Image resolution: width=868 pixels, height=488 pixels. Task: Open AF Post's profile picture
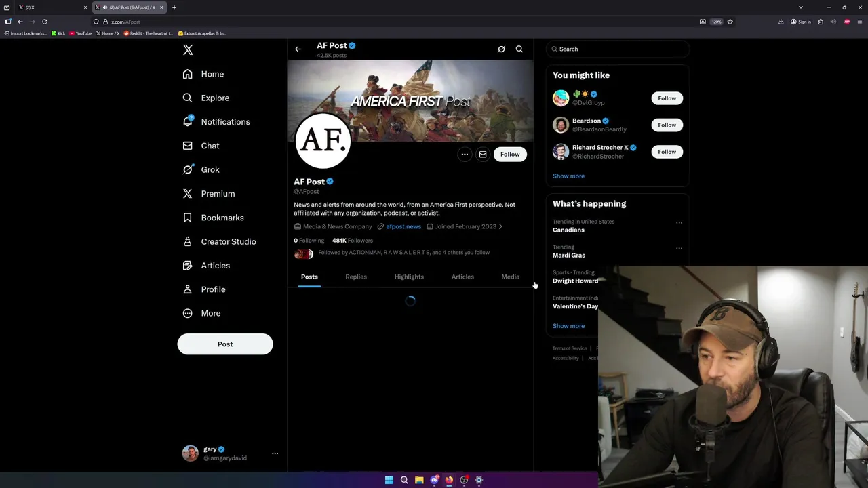(323, 140)
